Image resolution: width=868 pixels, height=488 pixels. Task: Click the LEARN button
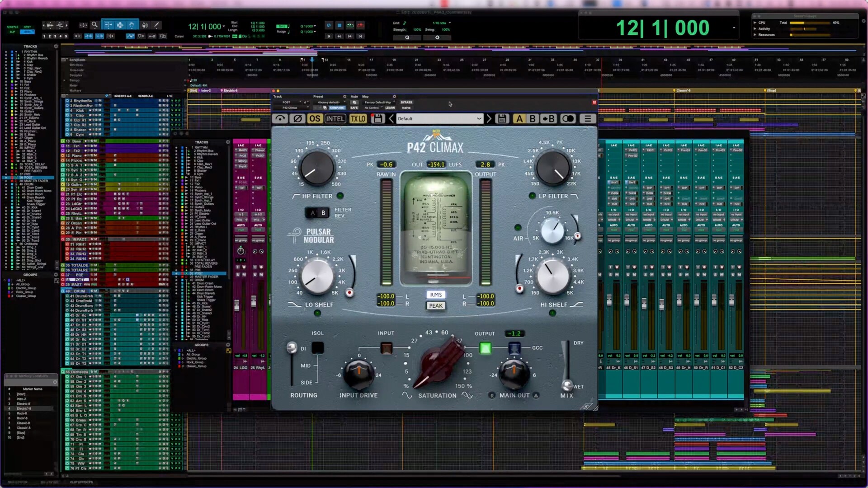coord(390,108)
